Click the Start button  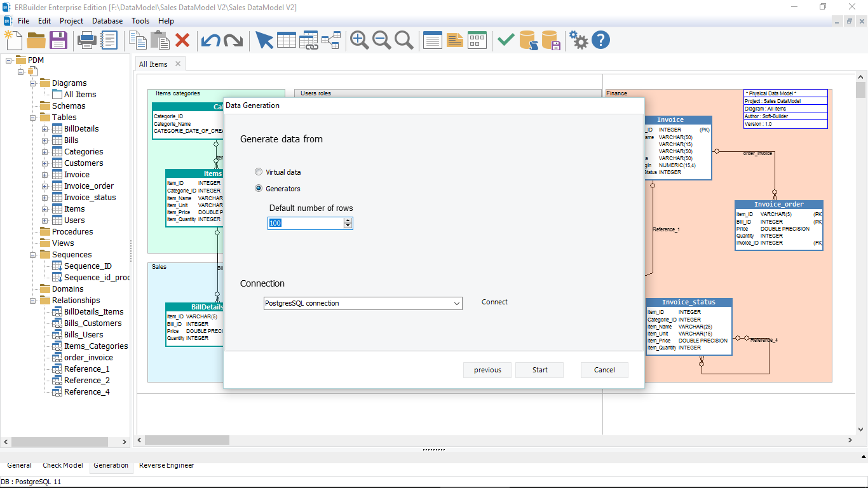point(539,370)
